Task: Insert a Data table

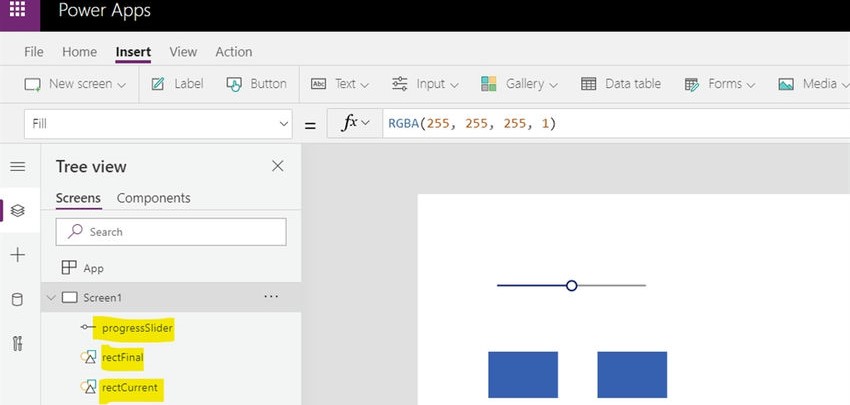Action: [x=621, y=84]
